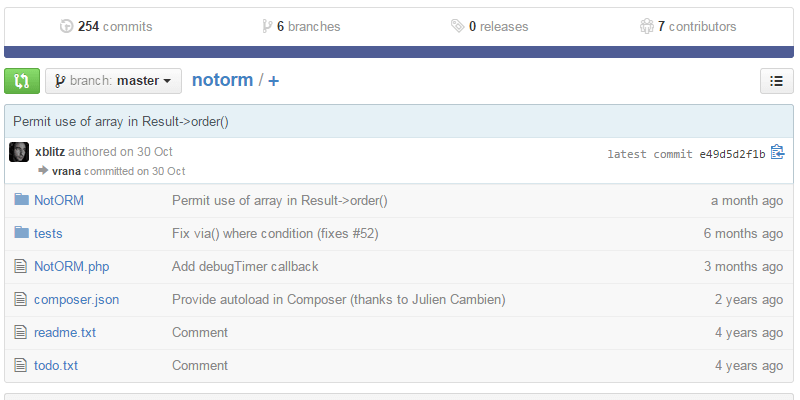Click the tests folder icon
Viewport: 800px width, 400px height.
click(21, 233)
